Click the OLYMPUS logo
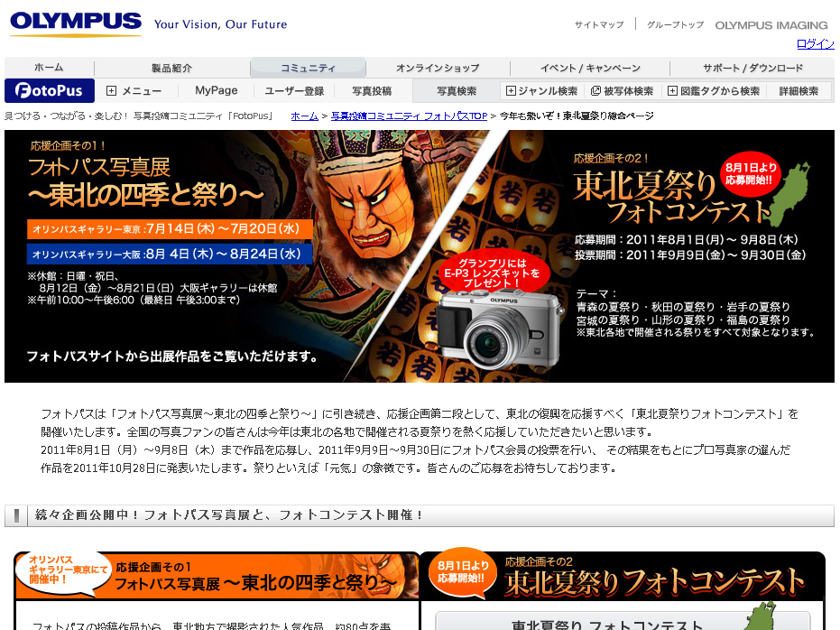This screenshot has height=630, width=840. point(76,23)
